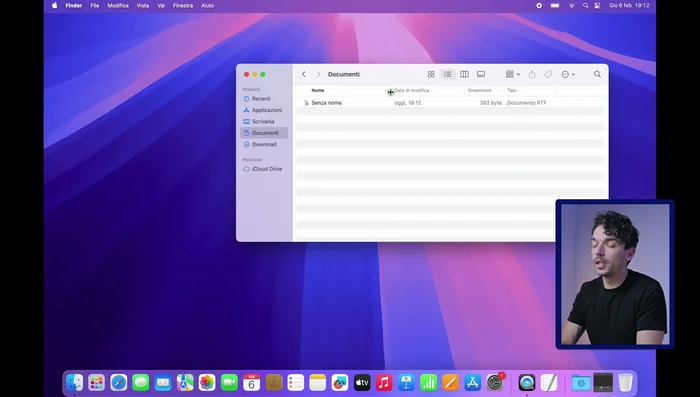700x397 pixels.
Task: Go back with the left chevron in Finder
Action: 304,74
